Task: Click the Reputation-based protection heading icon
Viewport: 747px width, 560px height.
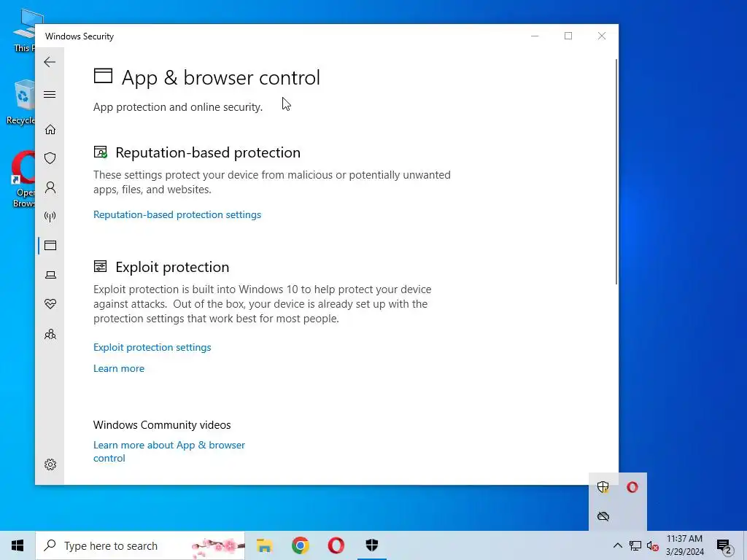Action: (101, 152)
